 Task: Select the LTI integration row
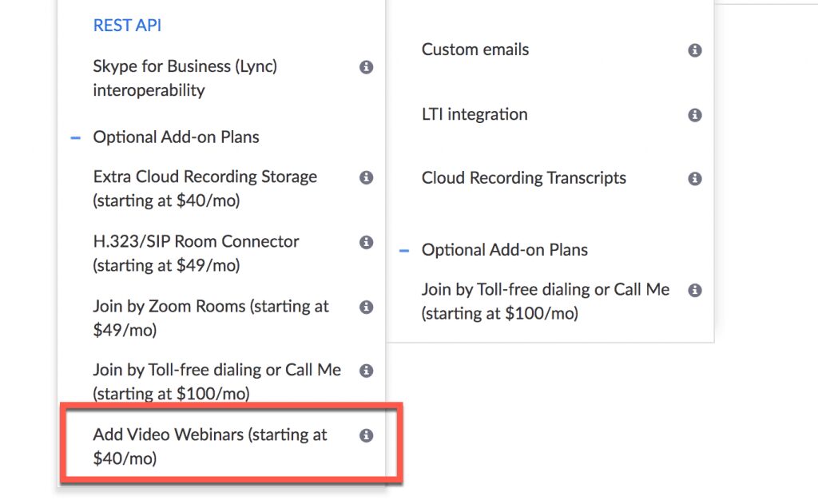tap(475, 114)
